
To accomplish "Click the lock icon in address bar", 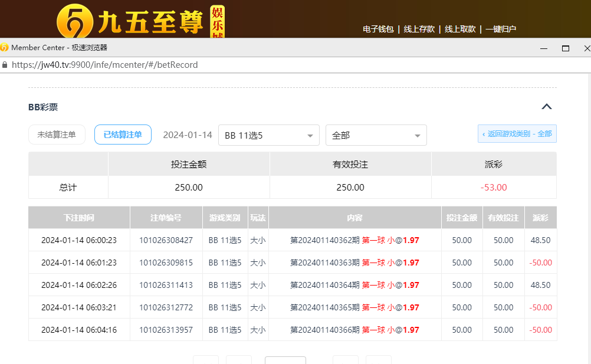I will click(5, 65).
